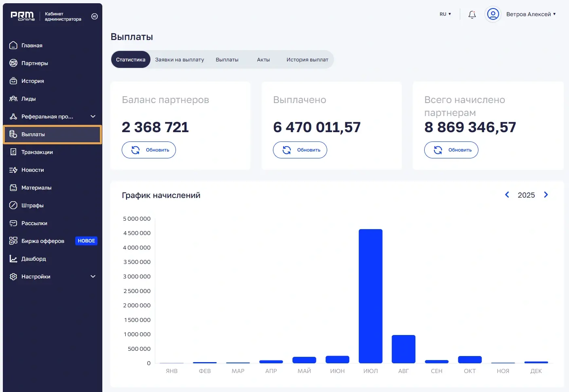Open Новости icon in sidebar
Image resolution: width=569 pixels, height=392 pixels.
(x=13, y=170)
